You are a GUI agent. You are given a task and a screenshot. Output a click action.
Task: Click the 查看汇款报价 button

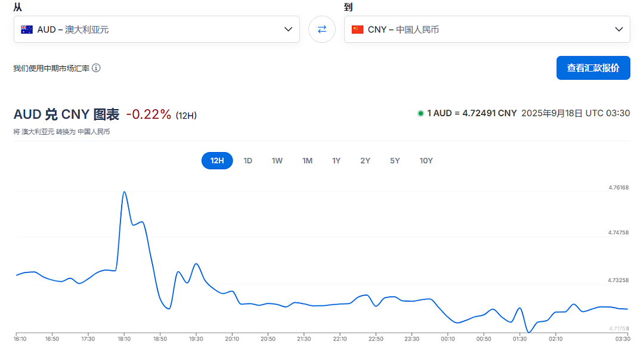593,68
